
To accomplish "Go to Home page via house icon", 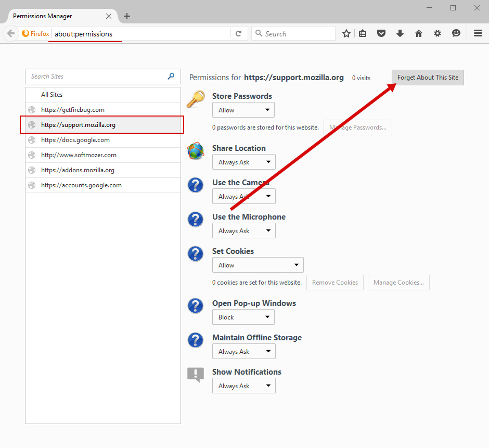I will coord(419,33).
